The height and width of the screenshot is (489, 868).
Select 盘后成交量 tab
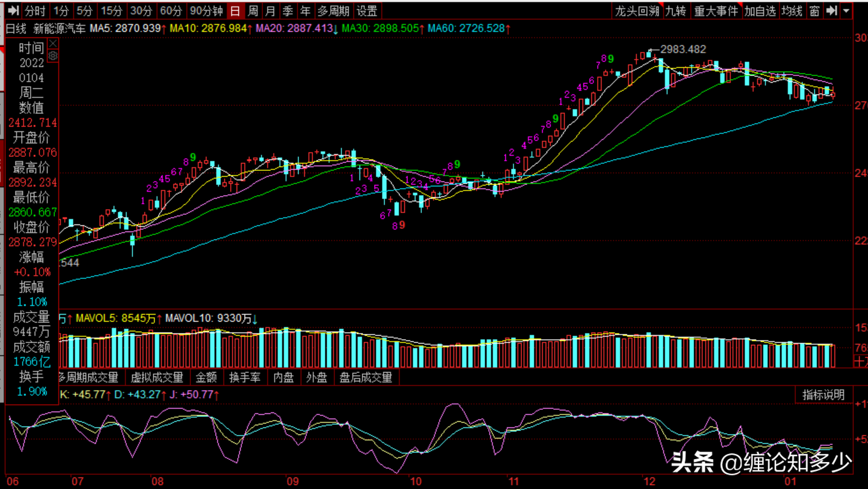click(366, 378)
